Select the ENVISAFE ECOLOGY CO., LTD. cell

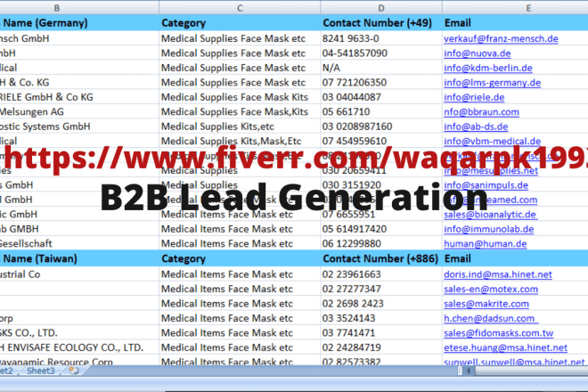(x=79, y=347)
